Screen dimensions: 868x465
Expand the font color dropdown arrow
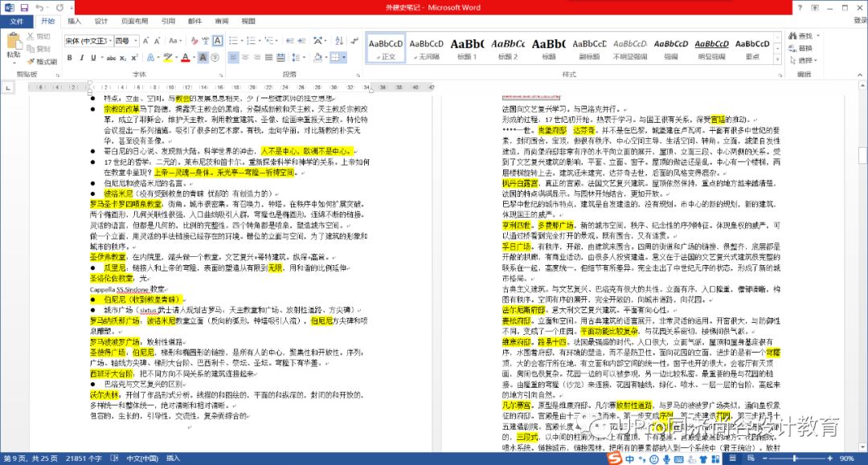[193, 58]
